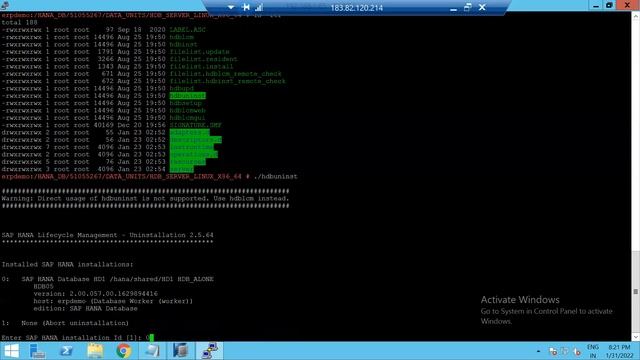This screenshot has height=360, width=640.
Task: Launch PowerShell from the taskbar
Action: [66, 351]
